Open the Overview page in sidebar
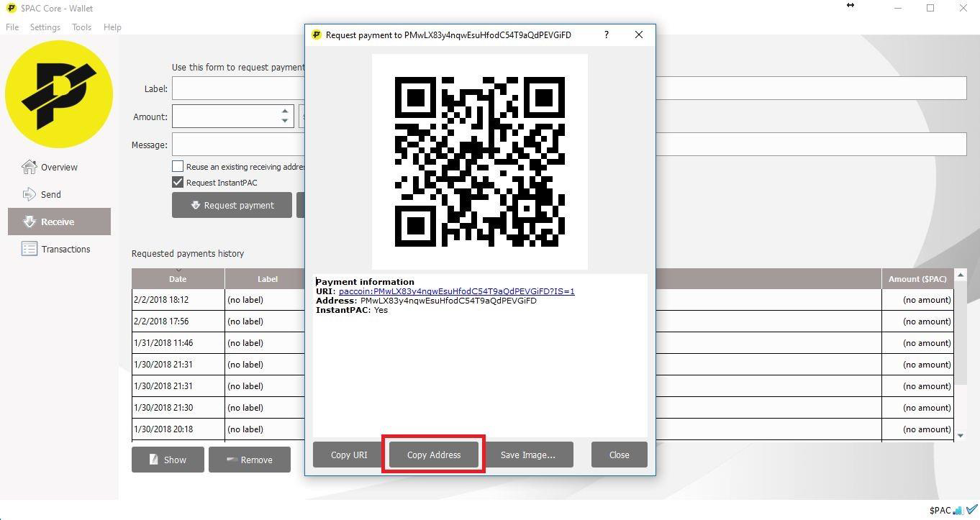 coord(30,167)
